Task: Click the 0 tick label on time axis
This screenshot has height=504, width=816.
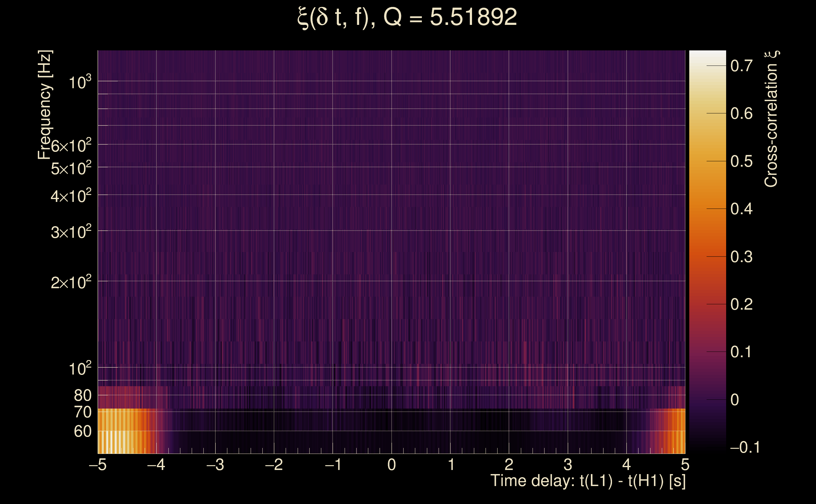Action: [x=392, y=465]
